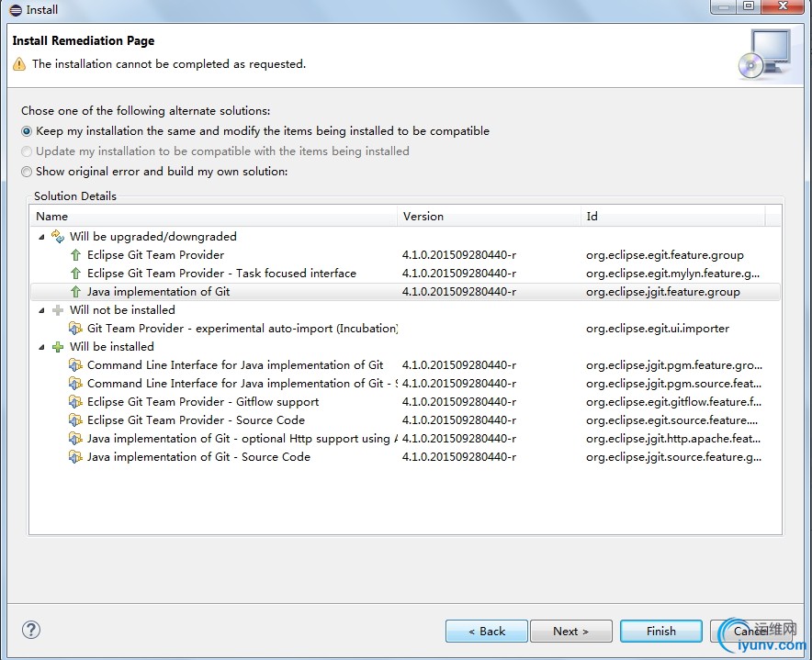
Task: Go to previous page with Back button
Action: point(486,631)
